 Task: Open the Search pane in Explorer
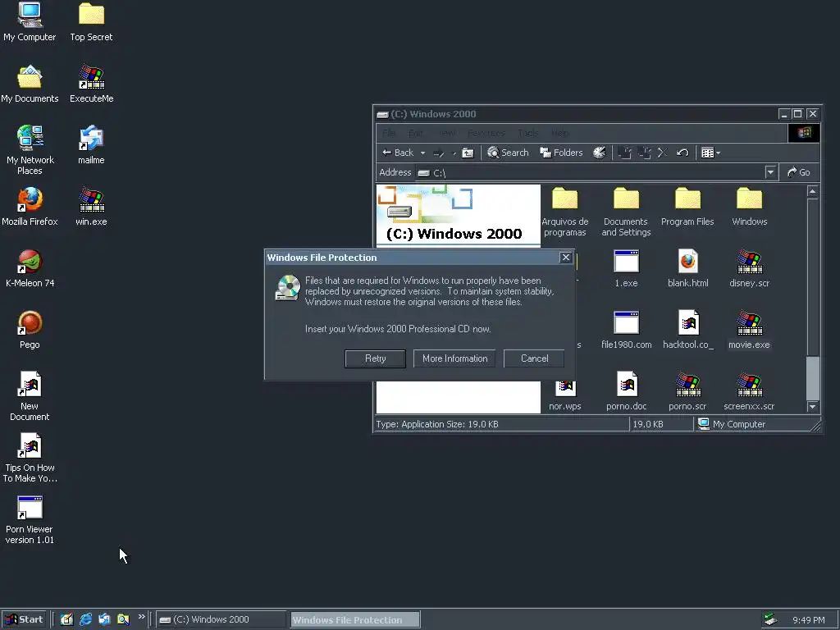pyautogui.click(x=508, y=153)
